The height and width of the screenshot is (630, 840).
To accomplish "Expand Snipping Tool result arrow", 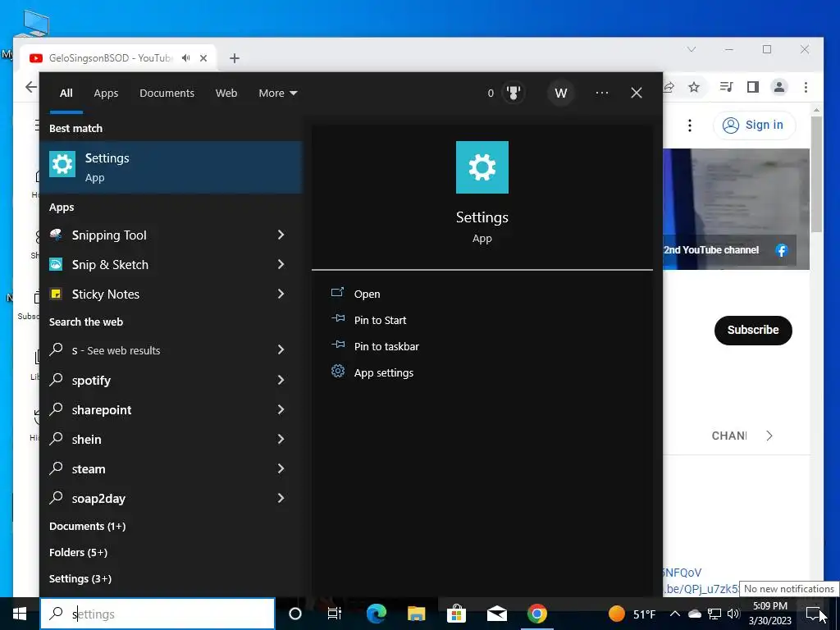I will (281, 235).
